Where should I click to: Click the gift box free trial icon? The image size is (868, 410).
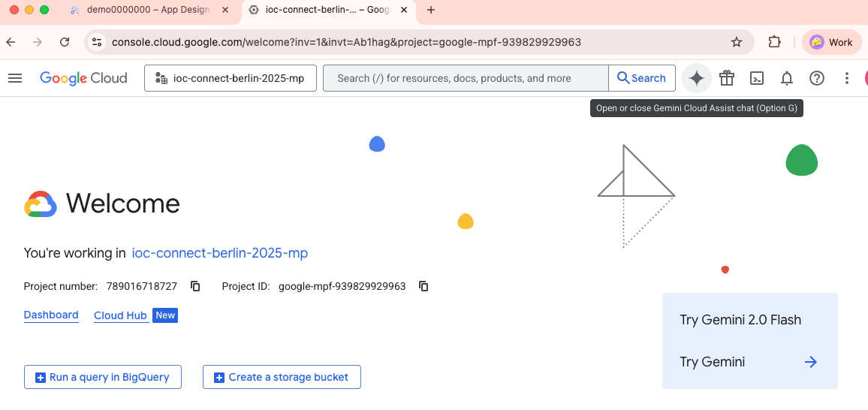click(x=727, y=78)
